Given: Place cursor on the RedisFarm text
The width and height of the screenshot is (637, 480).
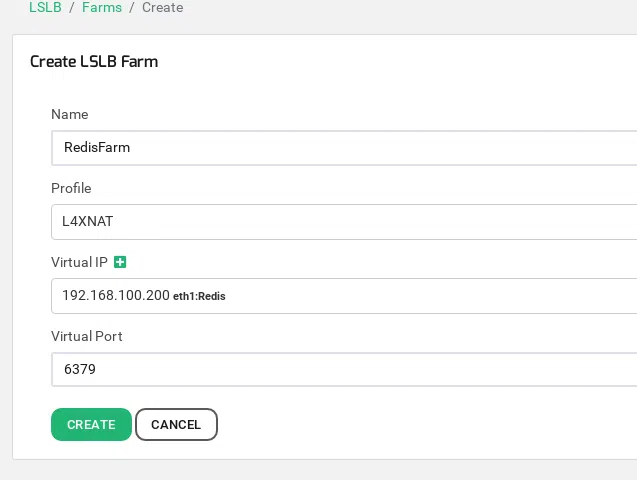Looking at the screenshot, I should pos(96,148).
